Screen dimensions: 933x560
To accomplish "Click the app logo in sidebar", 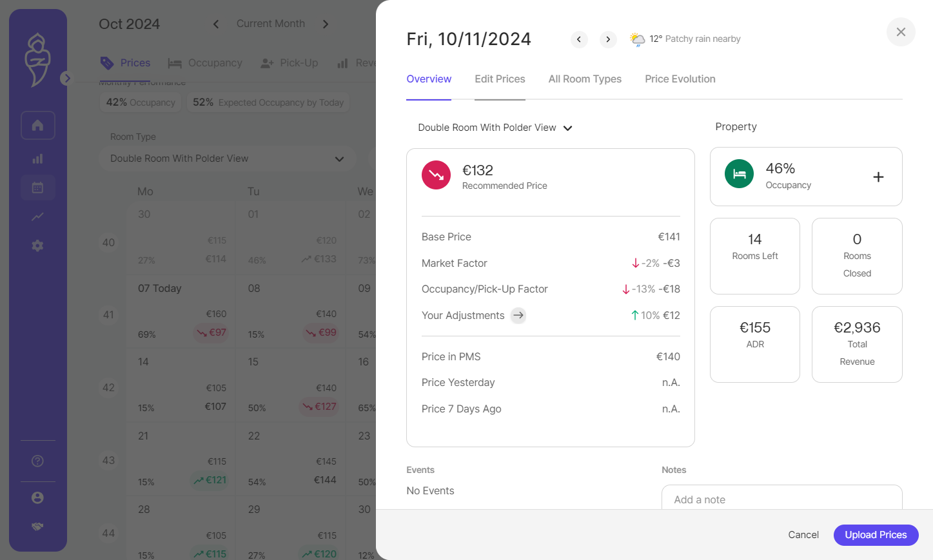I will pyautogui.click(x=37, y=60).
